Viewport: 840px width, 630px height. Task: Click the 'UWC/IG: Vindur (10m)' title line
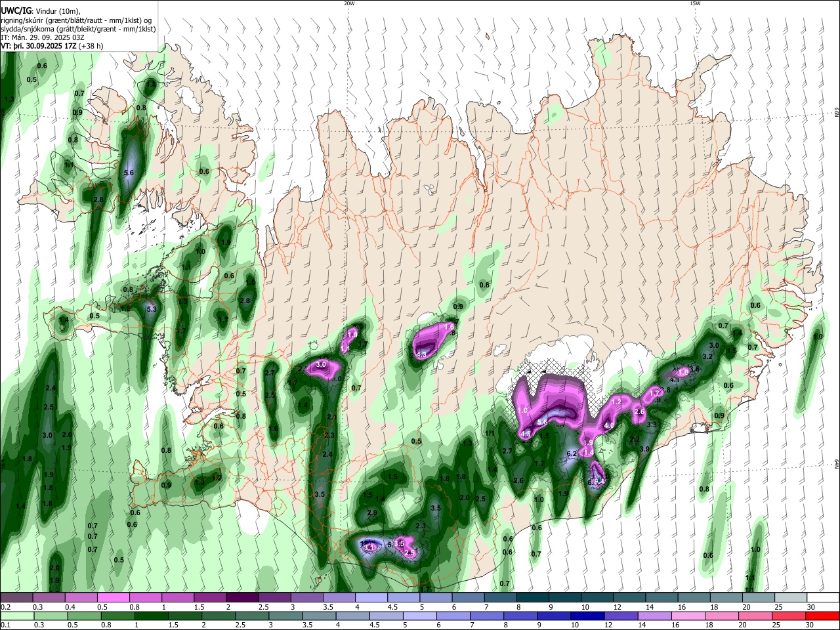(41, 11)
